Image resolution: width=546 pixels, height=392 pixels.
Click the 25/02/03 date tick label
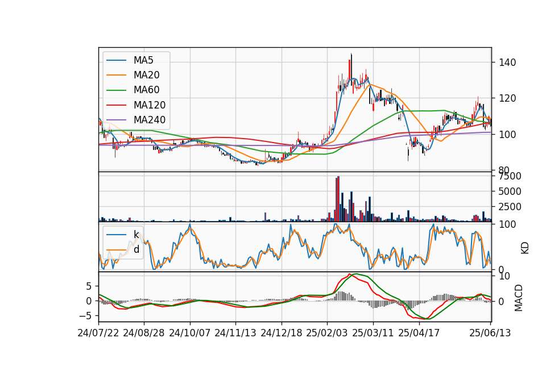coord(327,333)
